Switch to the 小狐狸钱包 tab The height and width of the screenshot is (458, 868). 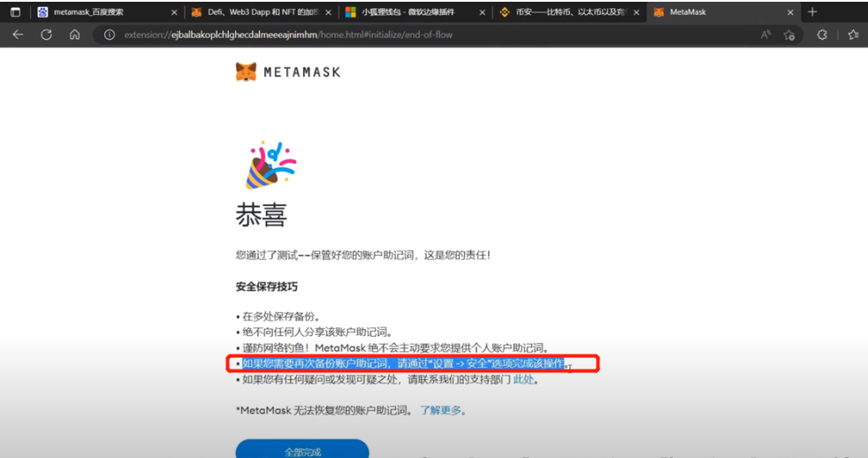(407, 12)
